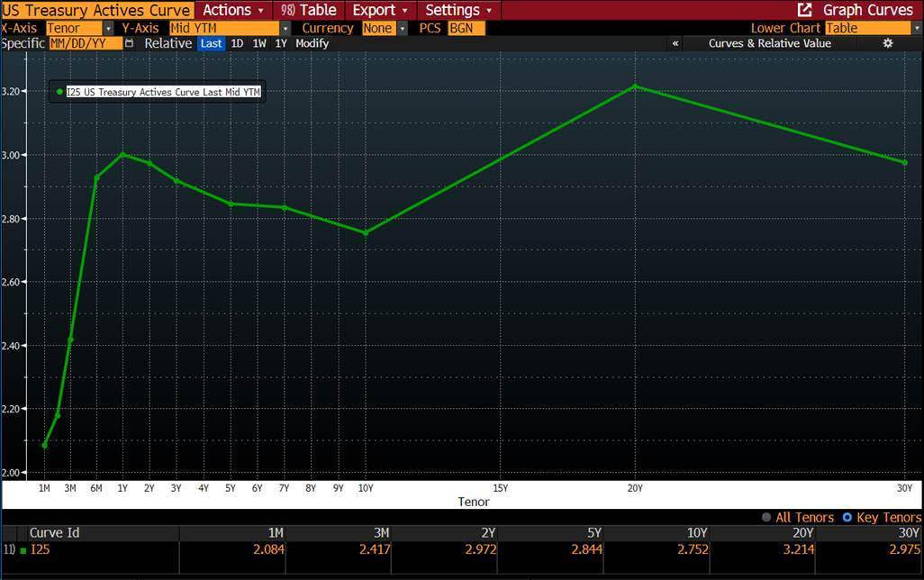This screenshot has width=924, height=580.
Task: Click the 8Y label on the tenor axis
Action: tap(311, 488)
